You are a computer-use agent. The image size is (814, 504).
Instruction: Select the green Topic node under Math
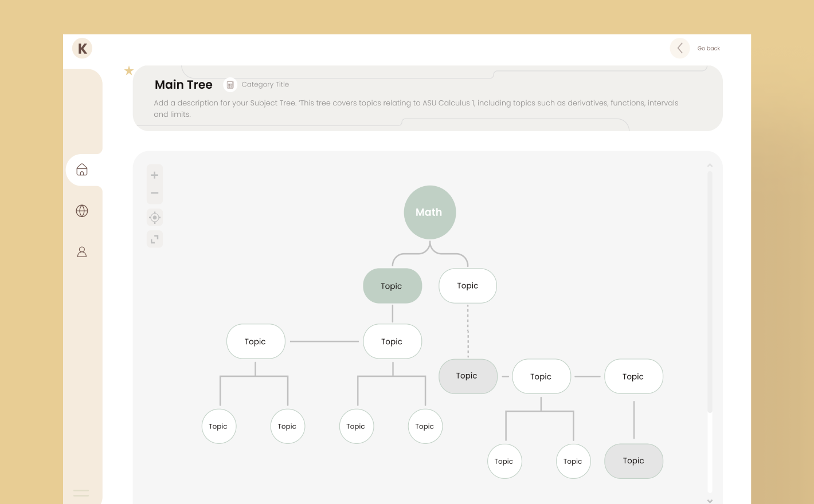392,286
